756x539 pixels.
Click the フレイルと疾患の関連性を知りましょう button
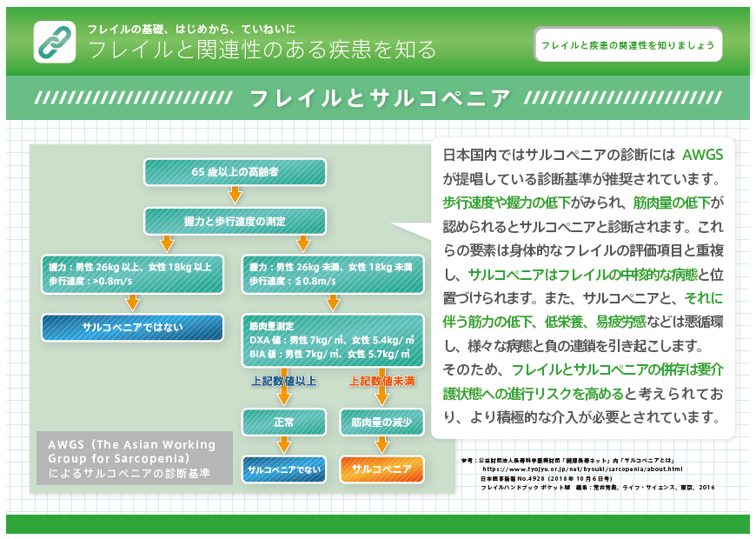point(627,45)
